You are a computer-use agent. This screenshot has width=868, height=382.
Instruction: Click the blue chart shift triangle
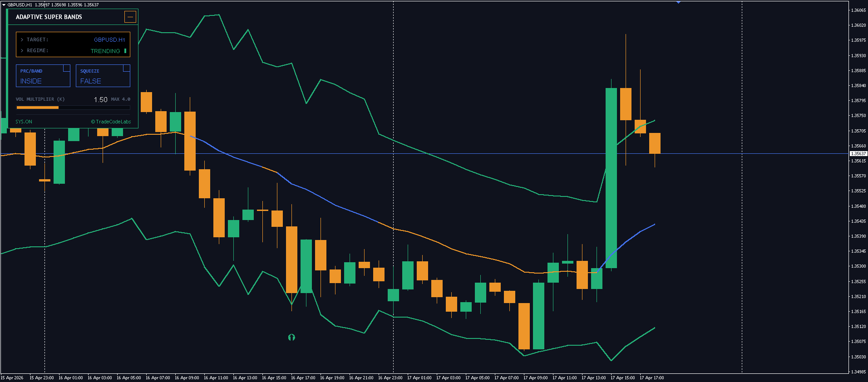coord(678,2)
